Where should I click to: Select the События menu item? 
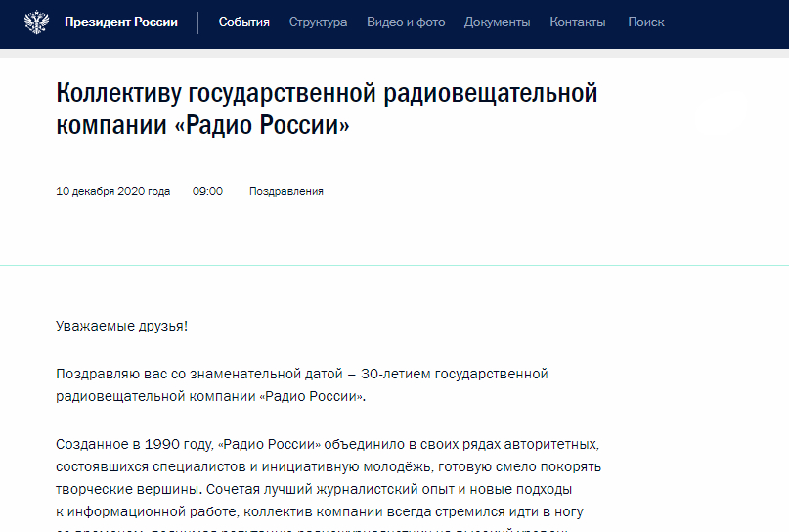pyautogui.click(x=244, y=22)
